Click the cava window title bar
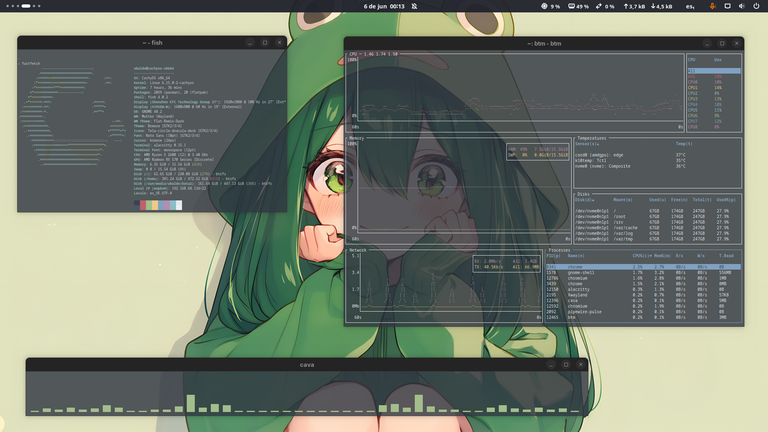Image resolution: width=768 pixels, height=432 pixels. 307,365
